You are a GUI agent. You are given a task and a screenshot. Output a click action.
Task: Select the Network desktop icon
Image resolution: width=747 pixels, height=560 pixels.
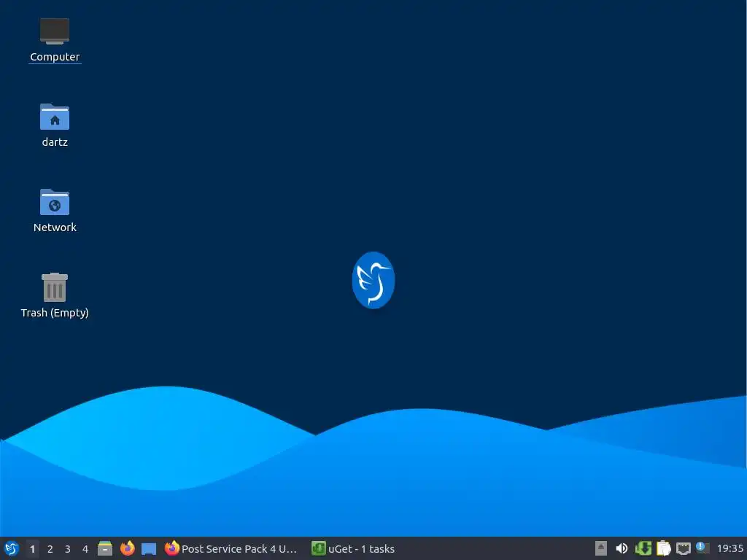pyautogui.click(x=55, y=211)
